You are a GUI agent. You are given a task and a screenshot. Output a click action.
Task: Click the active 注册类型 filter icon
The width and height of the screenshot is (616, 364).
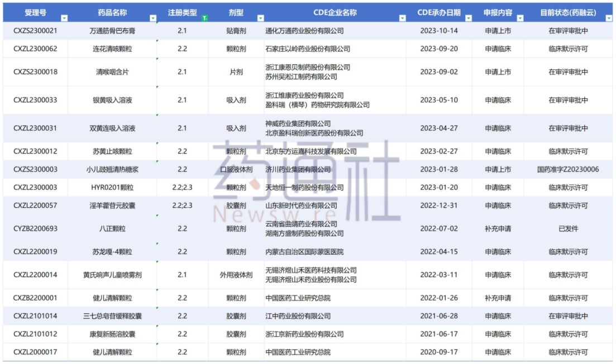pos(204,18)
